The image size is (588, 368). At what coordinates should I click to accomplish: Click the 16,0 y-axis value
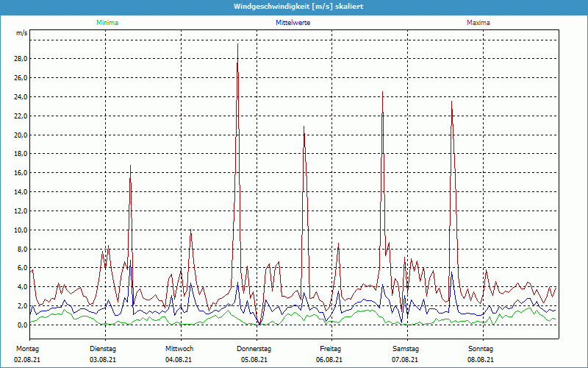tap(22, 173)
